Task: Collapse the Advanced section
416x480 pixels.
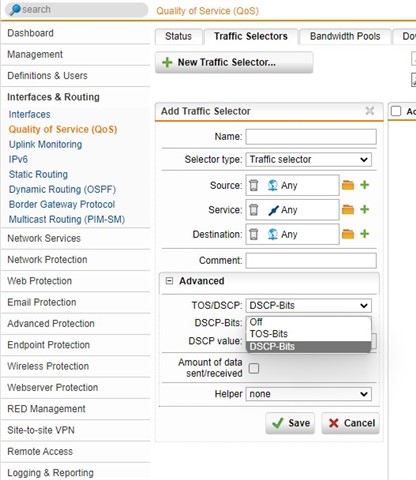Action: pos(169,281)
